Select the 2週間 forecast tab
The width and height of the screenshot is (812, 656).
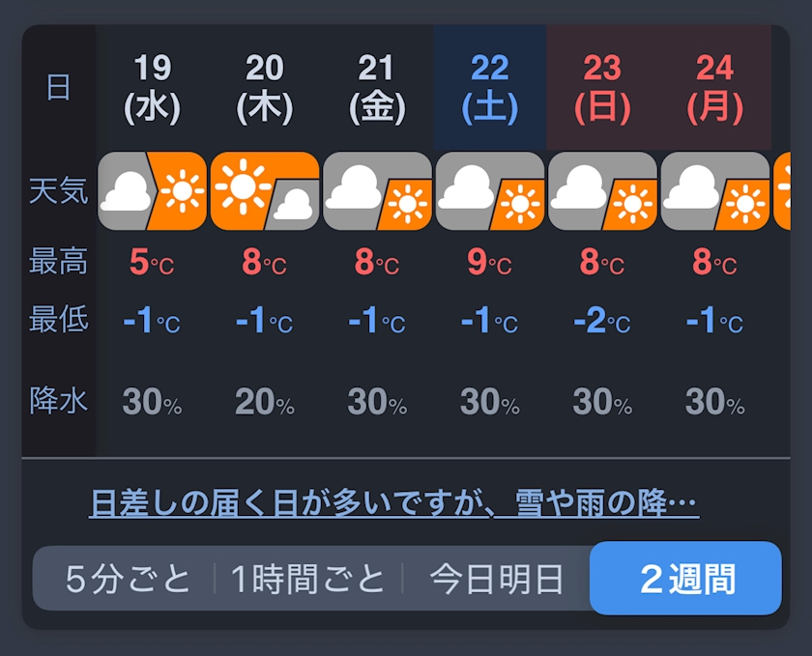685,579
